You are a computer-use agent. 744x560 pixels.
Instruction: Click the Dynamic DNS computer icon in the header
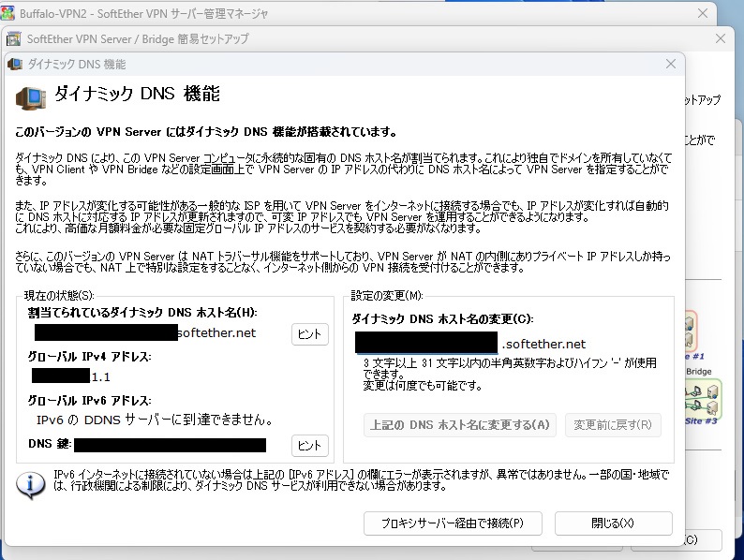point(31,98)
